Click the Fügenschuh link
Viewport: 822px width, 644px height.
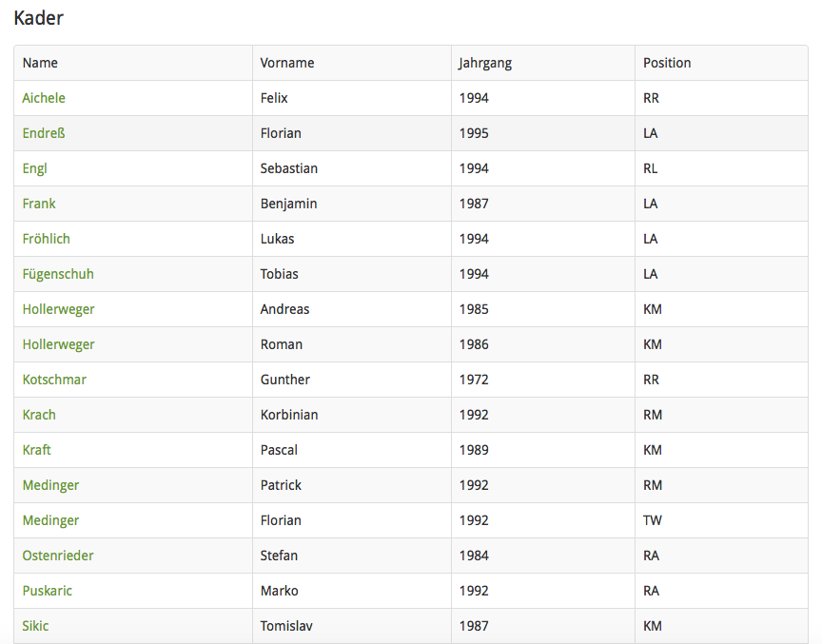[58, 274]
